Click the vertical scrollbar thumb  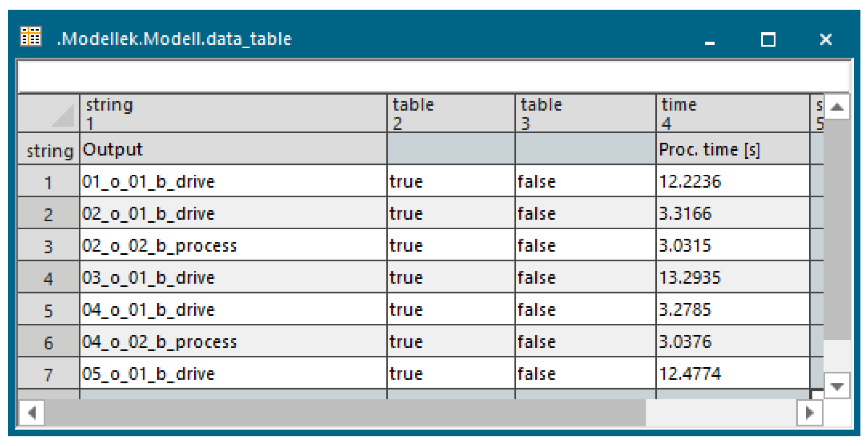coord(837,230)
